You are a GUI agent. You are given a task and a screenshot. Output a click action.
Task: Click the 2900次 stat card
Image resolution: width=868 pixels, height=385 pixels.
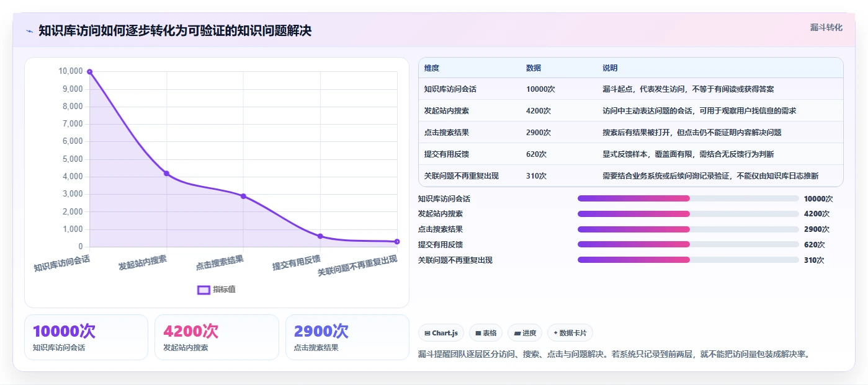(x=347, y=337)
